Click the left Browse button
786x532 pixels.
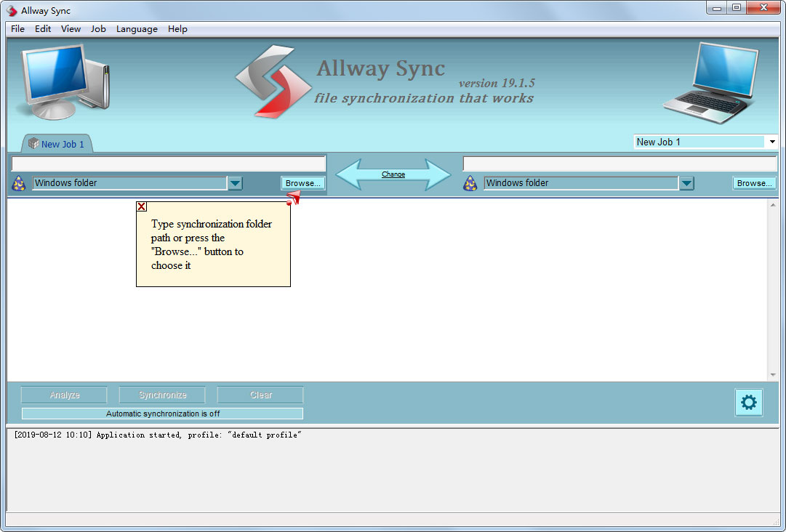coord(302,183)
